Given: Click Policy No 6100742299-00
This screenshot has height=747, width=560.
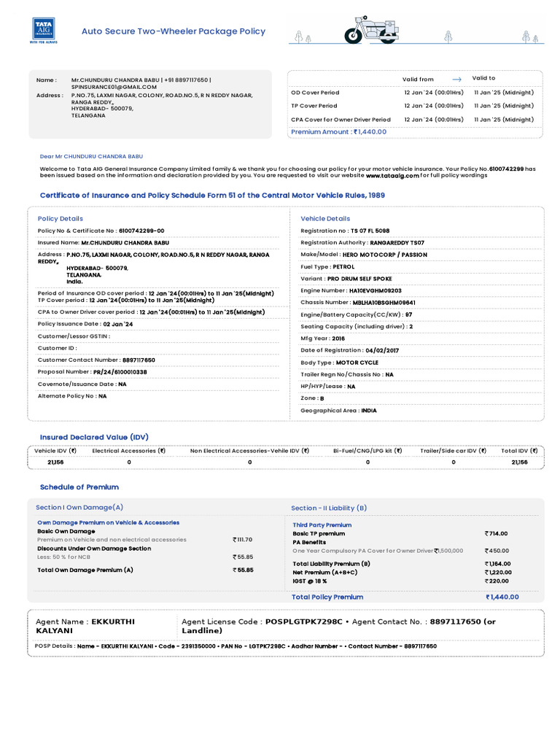Looking at the screenshot, I should (101, 231).
